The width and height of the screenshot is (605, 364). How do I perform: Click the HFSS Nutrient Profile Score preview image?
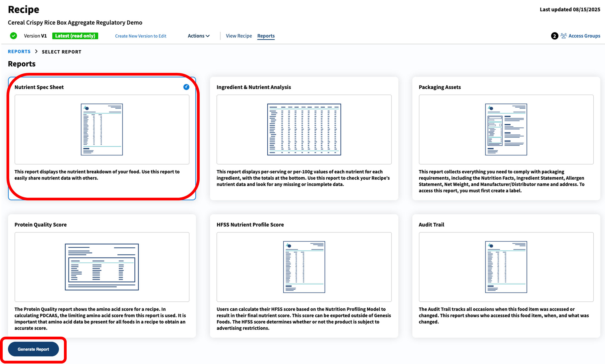coord(304,267)
